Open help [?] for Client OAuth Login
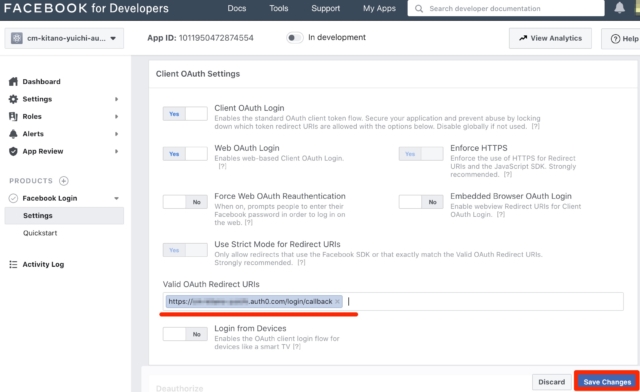 click(535, 127)
